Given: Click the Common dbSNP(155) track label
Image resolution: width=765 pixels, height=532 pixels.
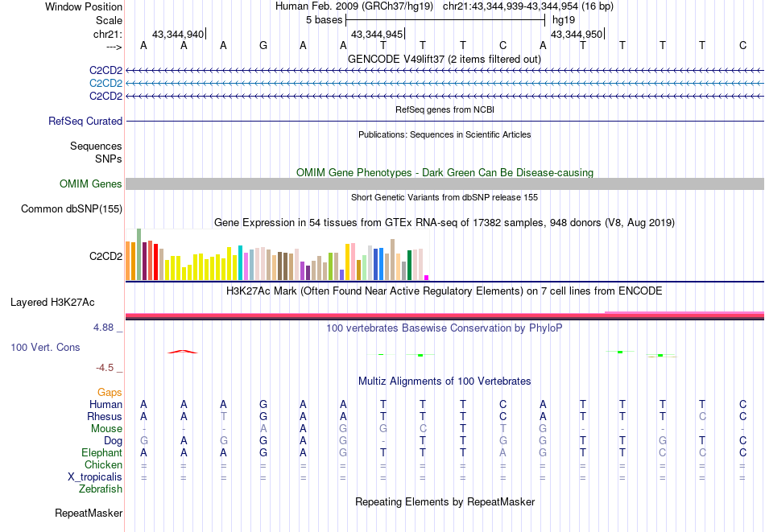Looking at the screenshot, I should (72, 208).
